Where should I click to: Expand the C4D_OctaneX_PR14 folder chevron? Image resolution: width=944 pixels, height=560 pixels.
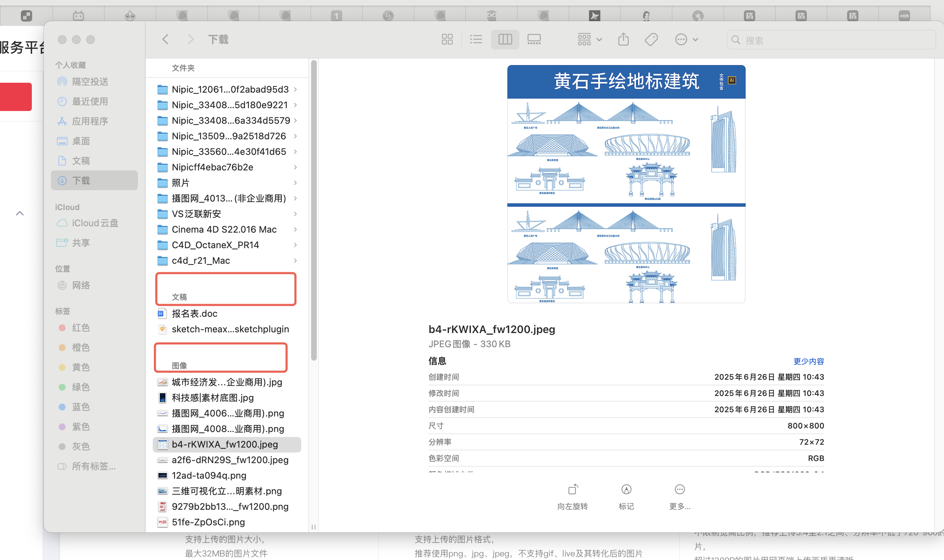point(296,245)
